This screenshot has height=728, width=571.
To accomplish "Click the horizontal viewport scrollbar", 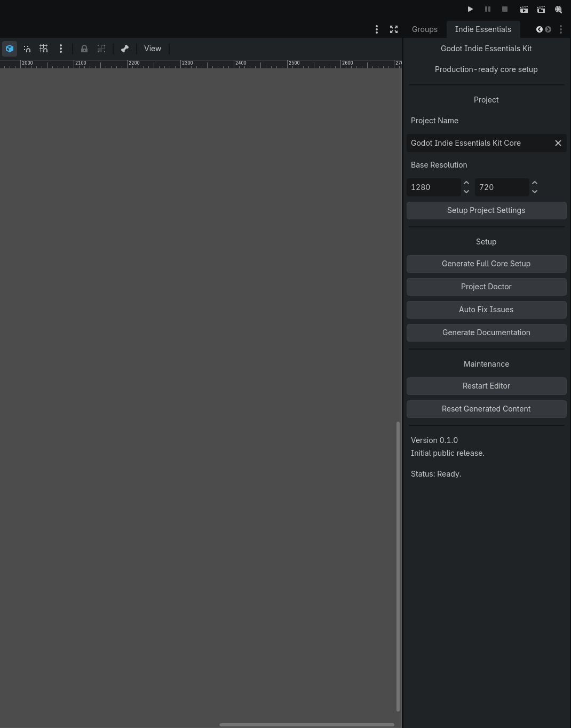I will pyautogui.click(x=307, y=725).
